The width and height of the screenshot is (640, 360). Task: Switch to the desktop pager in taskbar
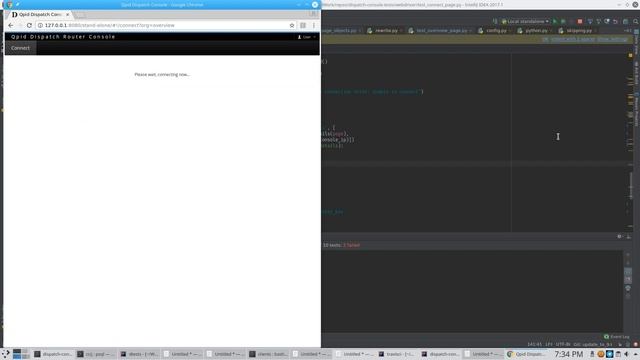tap(21, 354)
